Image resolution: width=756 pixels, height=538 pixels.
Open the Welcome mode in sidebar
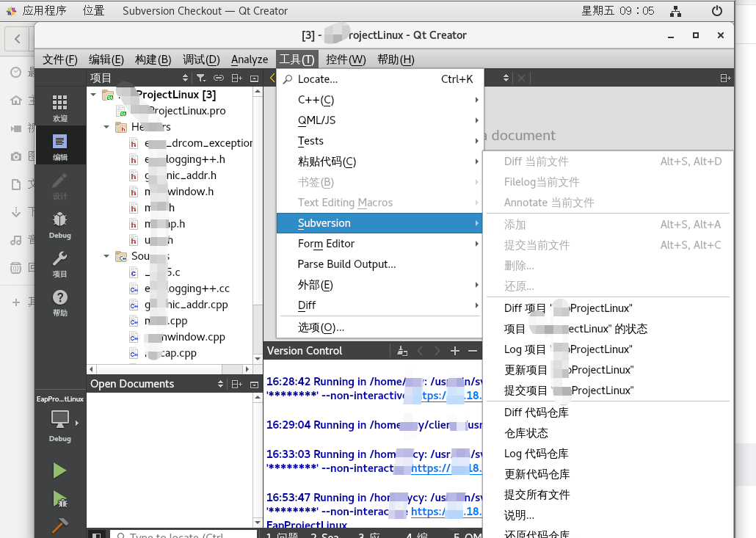coord(59,107)
